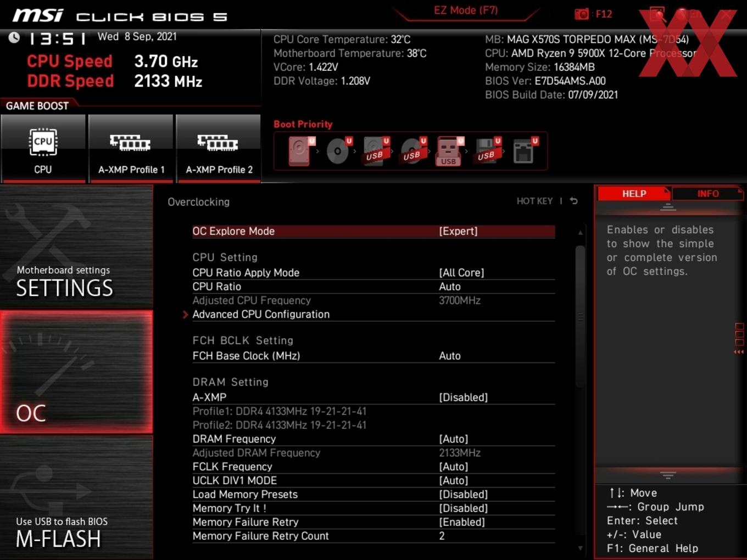Click the DDR Speed 2133 MHz readout
This screenshot has width=747, height=560.
point(115,81)
